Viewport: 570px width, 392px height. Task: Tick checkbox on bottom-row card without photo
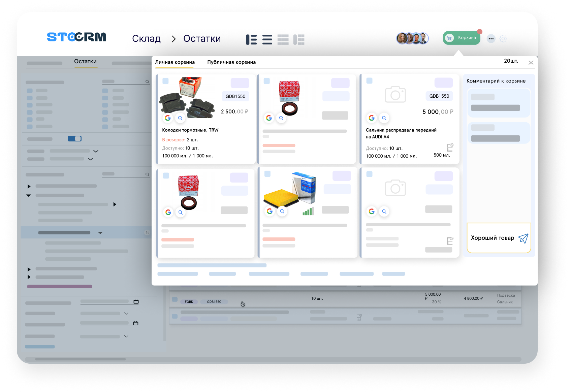click(369, 174)
